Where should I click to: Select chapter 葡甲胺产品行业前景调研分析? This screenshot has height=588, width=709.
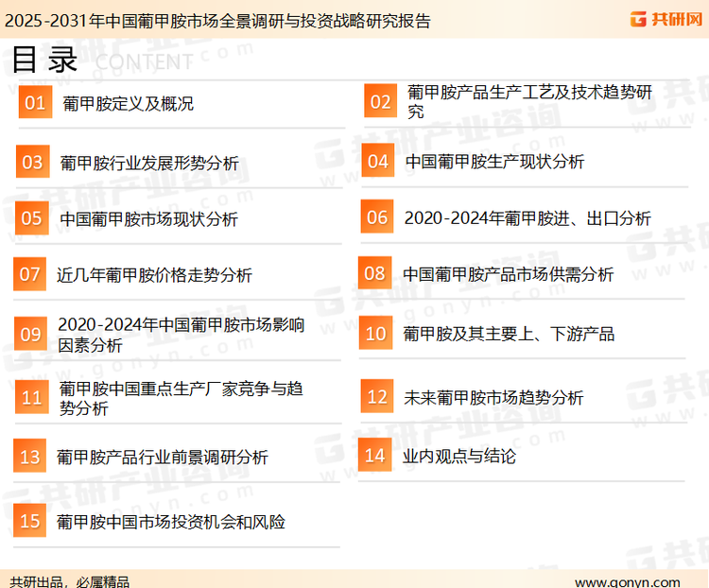pyautogui.click(x=163, y=457)
